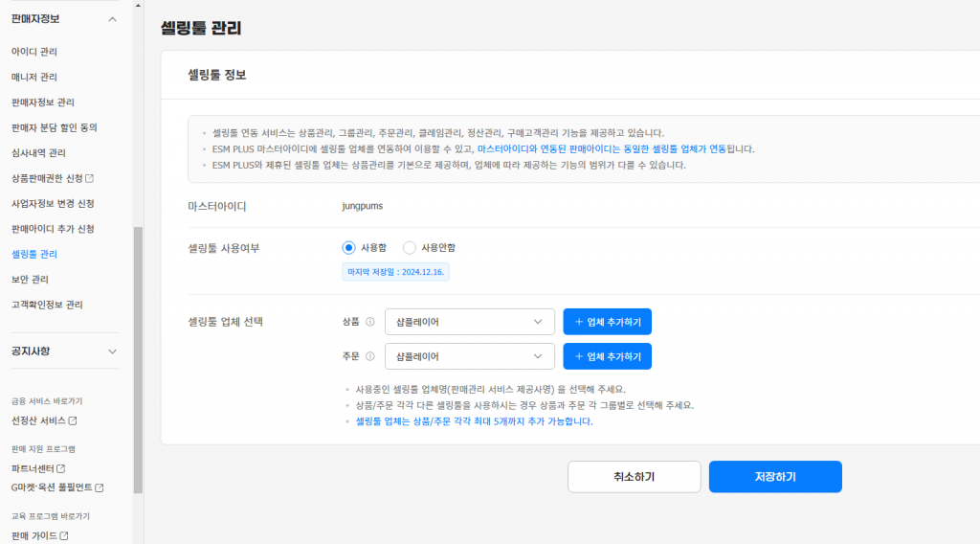Image resolution: width=980 pixels, height=544 pixels.
Task: Click 업체 추가하기 for 주문 row
Action: 607,356
